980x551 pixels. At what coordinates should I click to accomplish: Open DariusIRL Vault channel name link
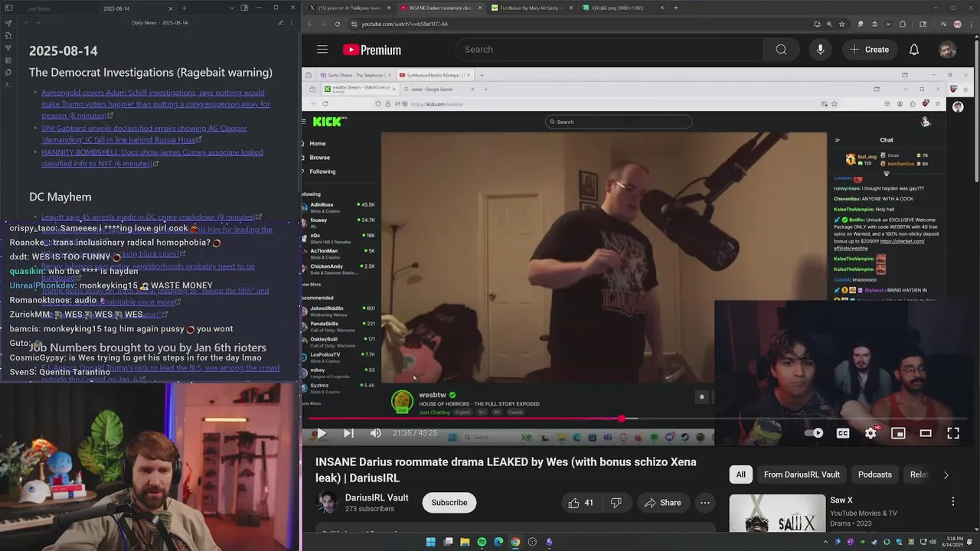point(377,497)
